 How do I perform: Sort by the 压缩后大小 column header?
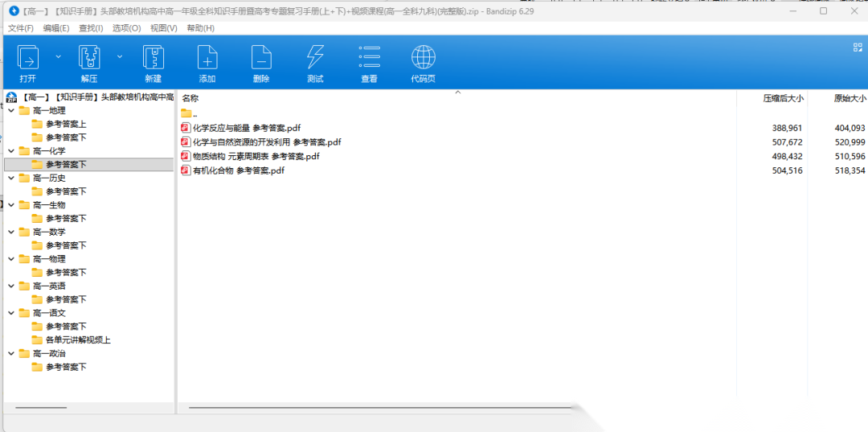click(x=782, y=98)
